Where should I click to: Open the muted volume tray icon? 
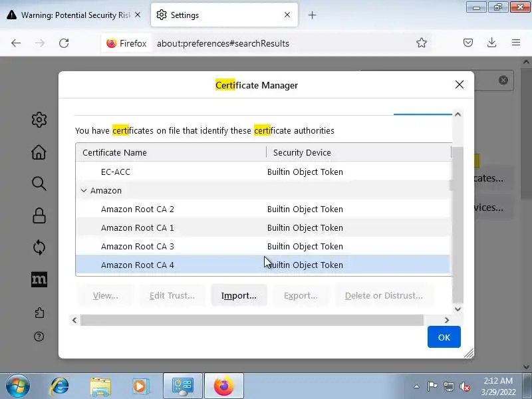(x=464, y=386)
